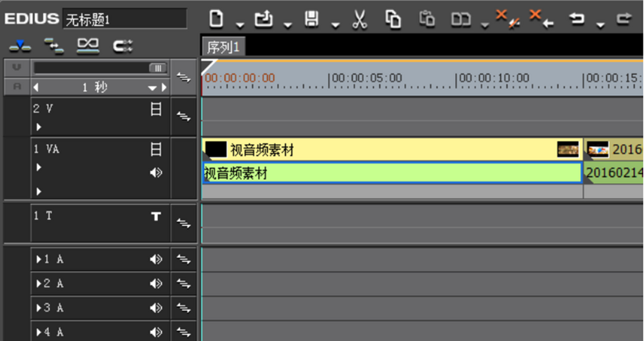Open the Save Project dropdown arrow
644x341 pixels.
pyautogui.click(x=335, y=25)
